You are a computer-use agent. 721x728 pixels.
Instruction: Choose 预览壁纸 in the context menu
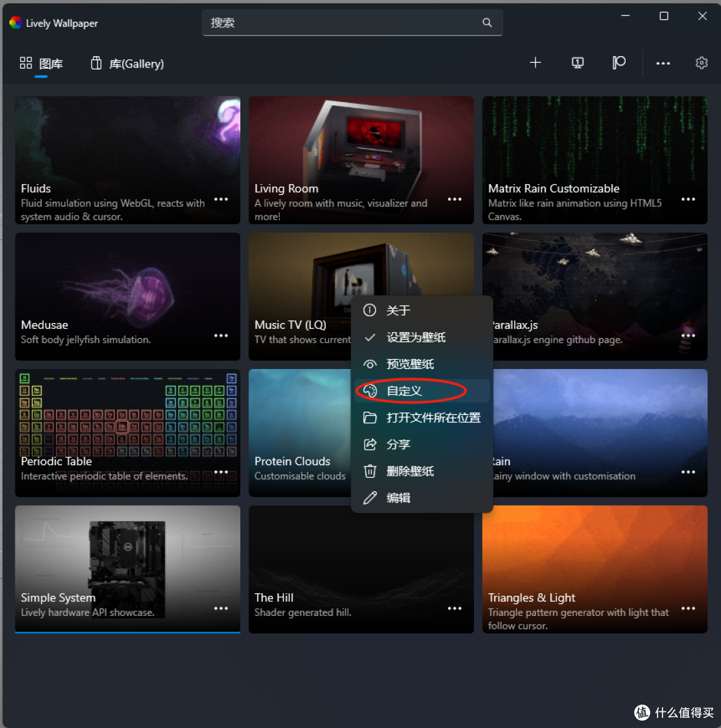(x=422, y=364)
